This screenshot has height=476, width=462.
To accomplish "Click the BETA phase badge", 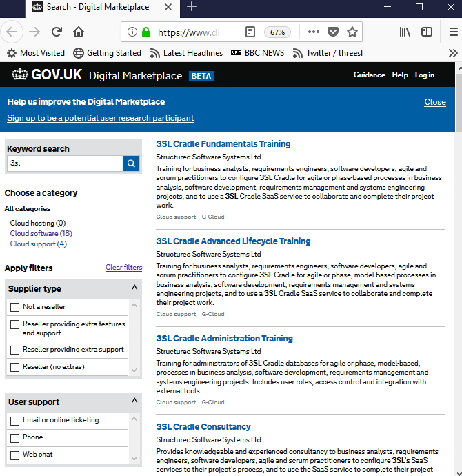I will tap(201, 76).
